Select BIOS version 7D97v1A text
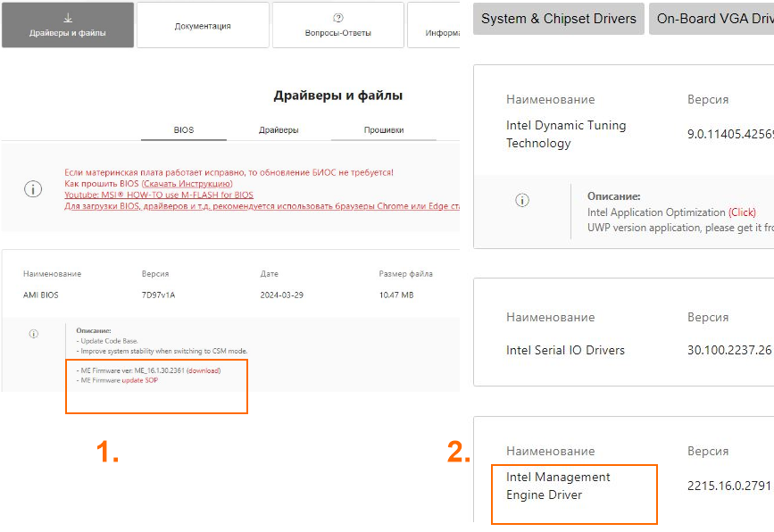This screenshot has width=774, height=532. tap(158, 295)
